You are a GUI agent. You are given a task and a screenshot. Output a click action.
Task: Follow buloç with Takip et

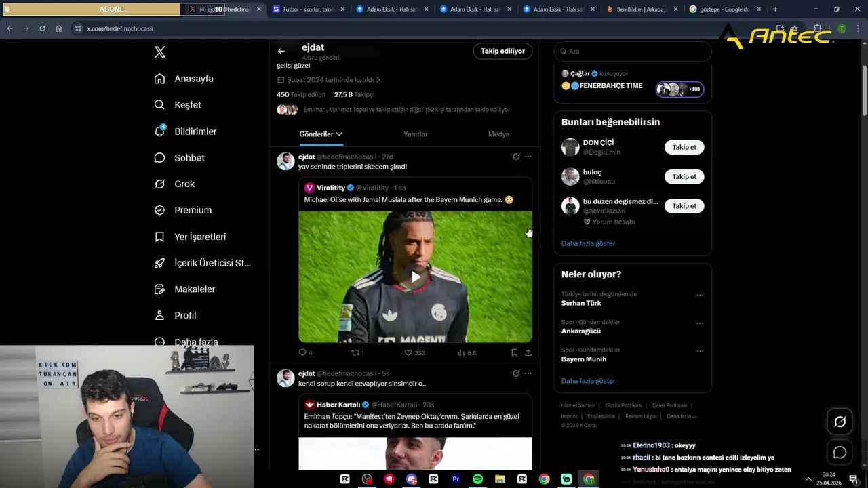click(684, 176)
